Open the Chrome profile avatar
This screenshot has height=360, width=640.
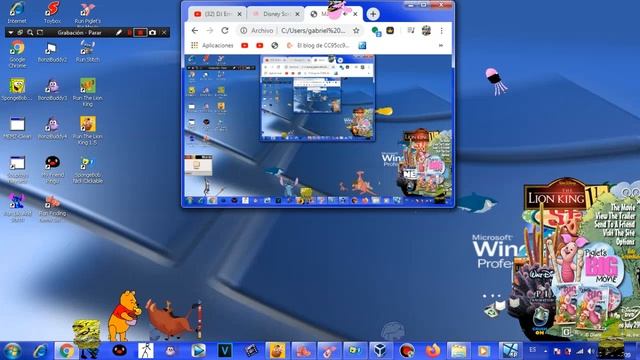(426, 30)
